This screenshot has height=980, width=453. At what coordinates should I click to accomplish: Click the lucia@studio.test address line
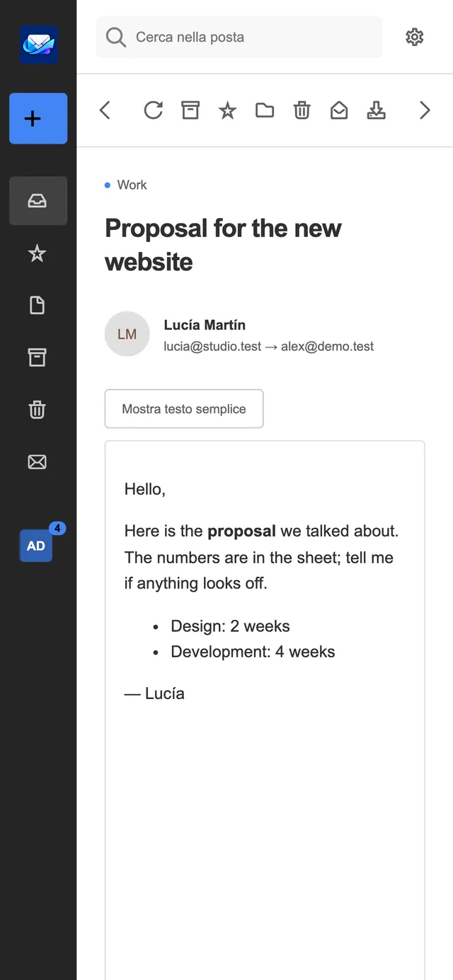tap(269, 347)
